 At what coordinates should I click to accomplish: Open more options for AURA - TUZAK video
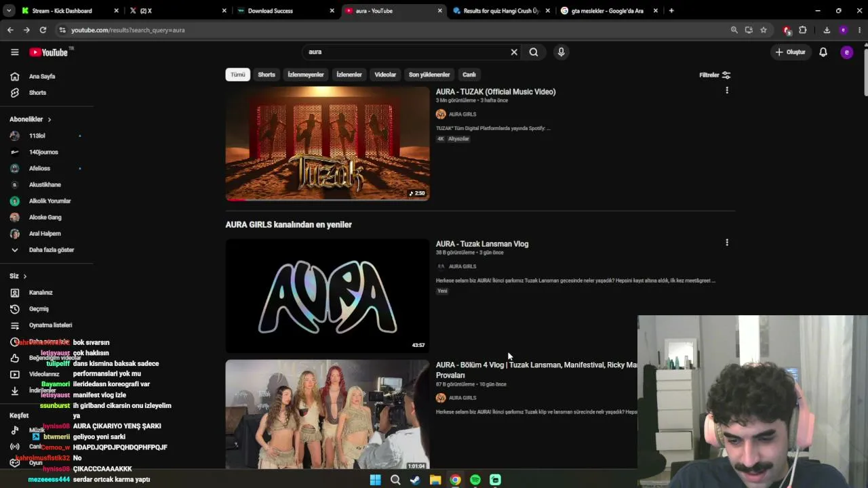pyautogui.click(x=727, y=90)
